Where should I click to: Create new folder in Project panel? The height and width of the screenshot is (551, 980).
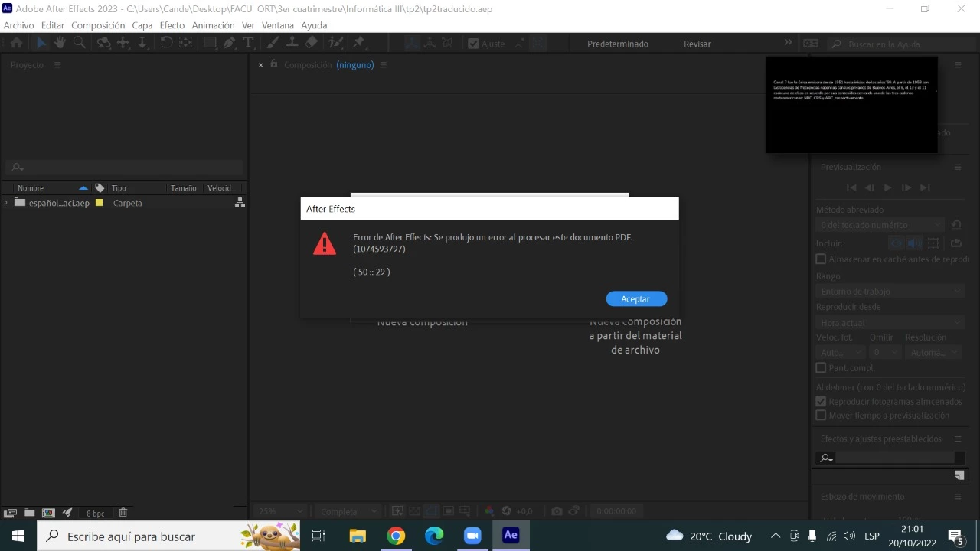point(29,513)
